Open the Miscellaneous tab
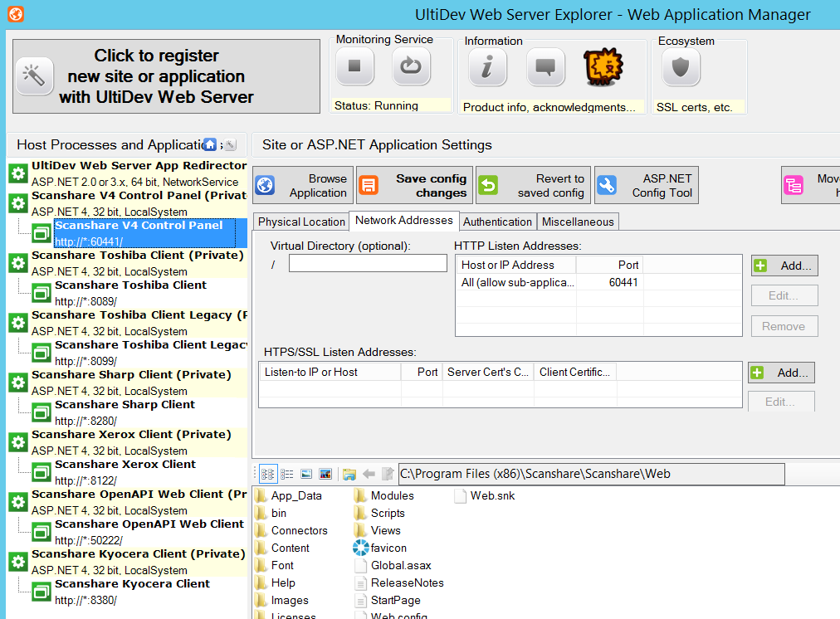Viewport: 840px width, 619px height. (x=578, y=222)
